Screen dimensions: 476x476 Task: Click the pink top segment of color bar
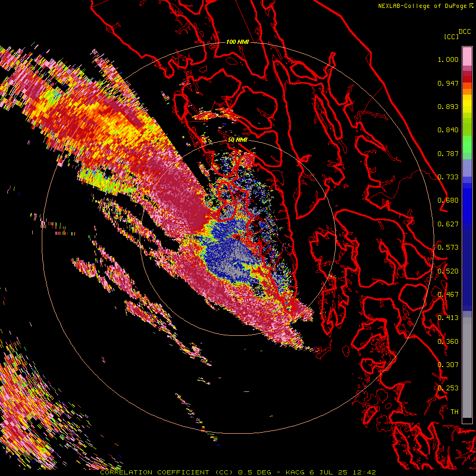coord(467,56)
